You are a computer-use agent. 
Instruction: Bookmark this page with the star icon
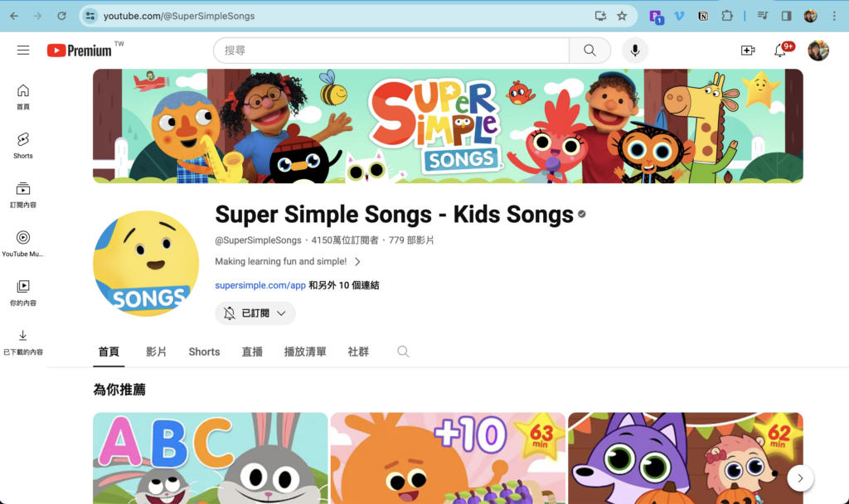(x=622, y=16)
